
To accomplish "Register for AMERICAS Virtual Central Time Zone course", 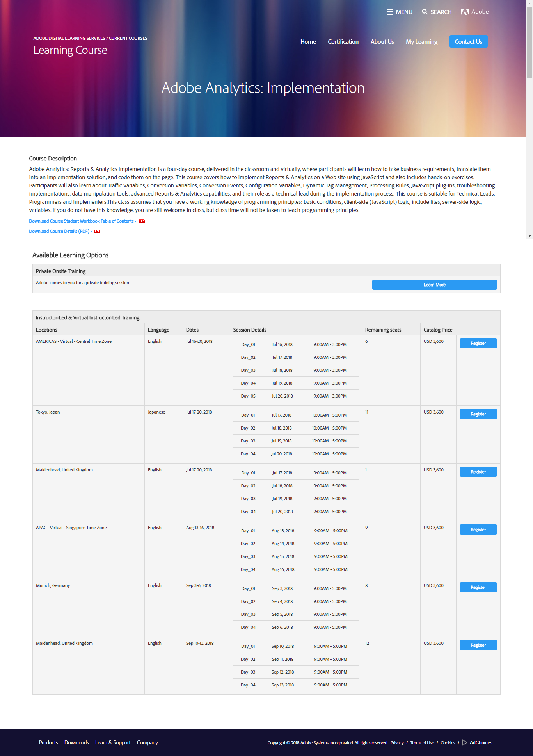I will tap(478, 343).
